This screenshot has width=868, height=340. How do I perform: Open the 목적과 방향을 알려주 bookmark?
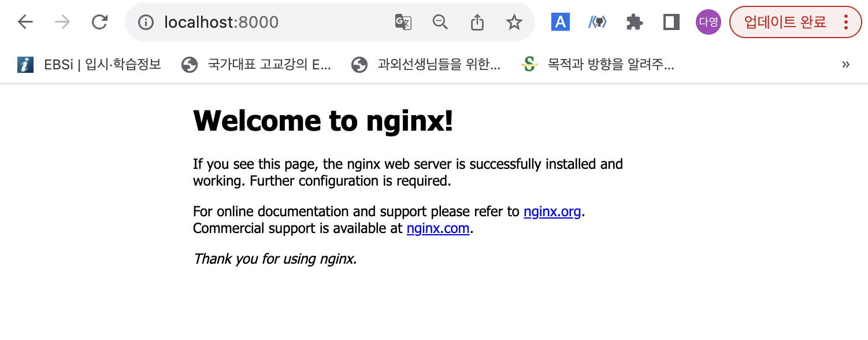598,64
